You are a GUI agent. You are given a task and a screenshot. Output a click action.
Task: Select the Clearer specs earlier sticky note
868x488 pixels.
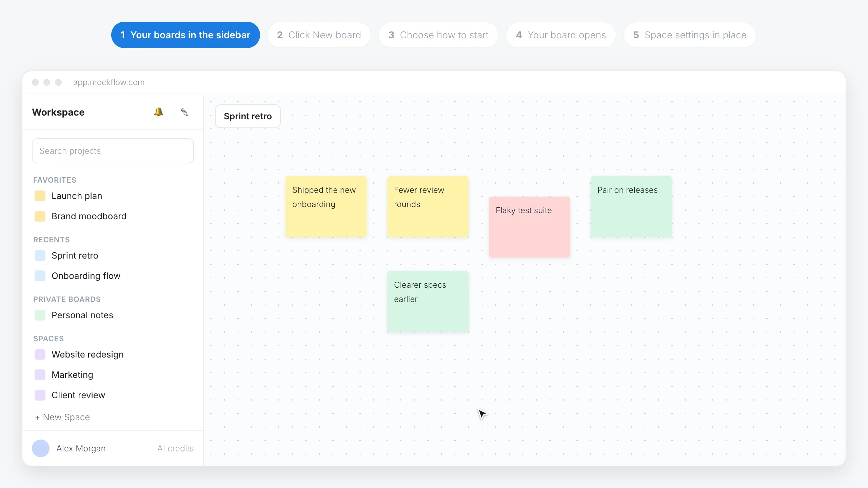[428, 302]
